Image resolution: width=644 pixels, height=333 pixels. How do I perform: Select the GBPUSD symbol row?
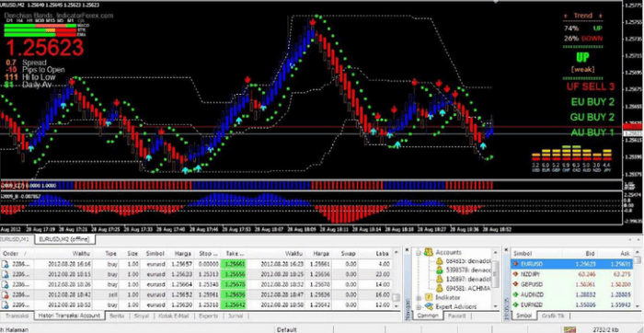(x=571, y=284)
